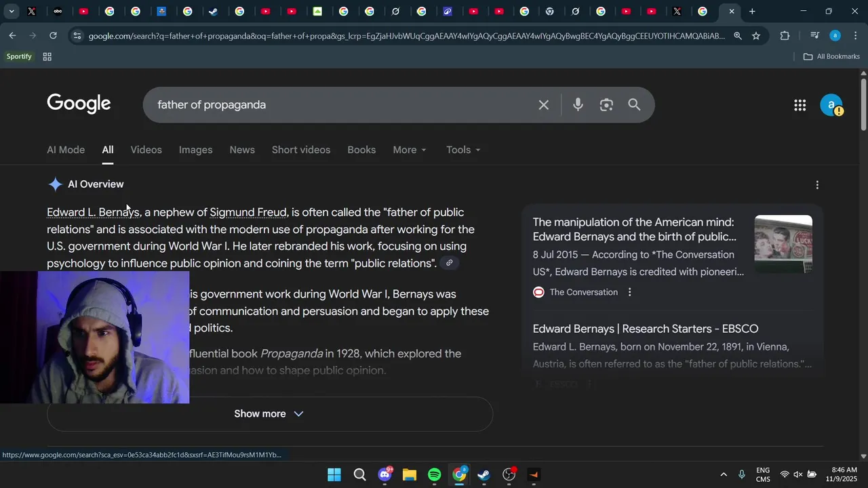Open the Sportify bookmark
868x488 pixels.
pyautogui.click(x=19, y=57)
